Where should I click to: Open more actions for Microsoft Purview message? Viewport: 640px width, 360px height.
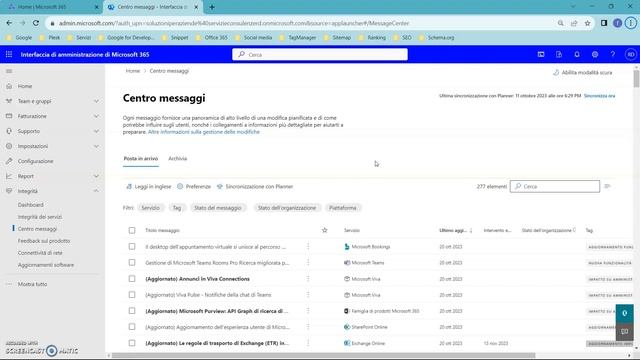pyautogui.click(x=308, y=311)
